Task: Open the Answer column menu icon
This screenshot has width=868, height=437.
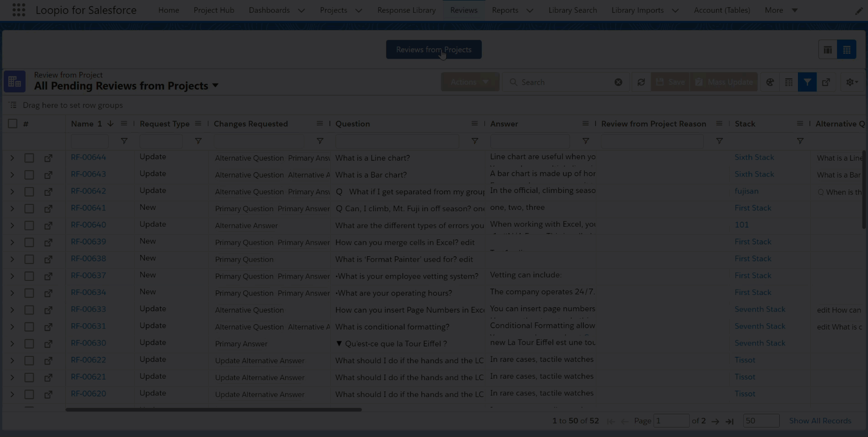Action: point(585,124)
